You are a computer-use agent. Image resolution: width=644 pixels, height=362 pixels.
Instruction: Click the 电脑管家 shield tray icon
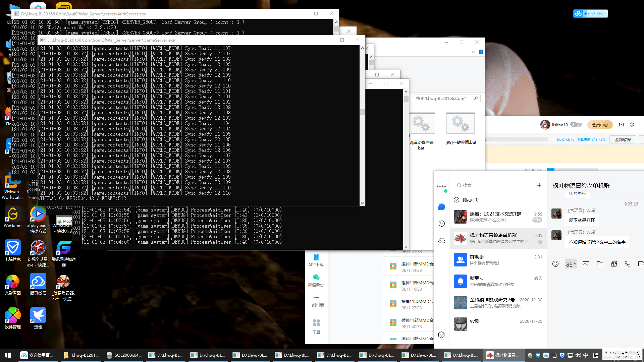(x=562, y=355)
